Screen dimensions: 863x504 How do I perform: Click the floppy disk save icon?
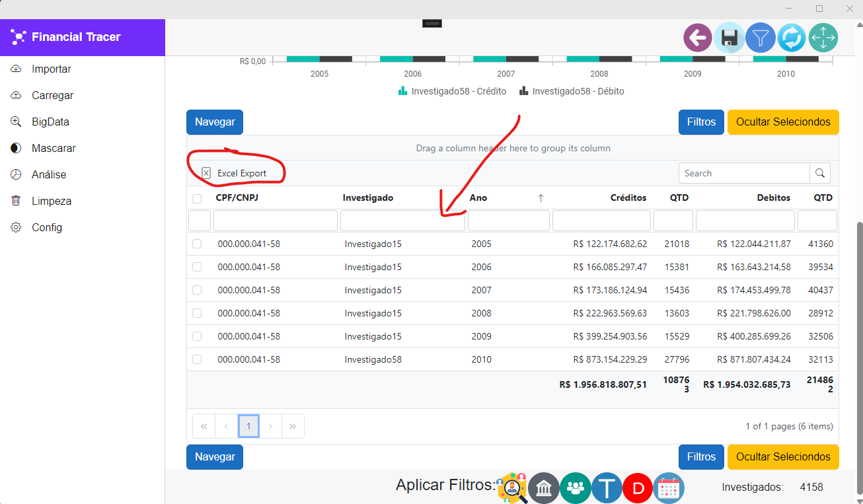point(730,38)
